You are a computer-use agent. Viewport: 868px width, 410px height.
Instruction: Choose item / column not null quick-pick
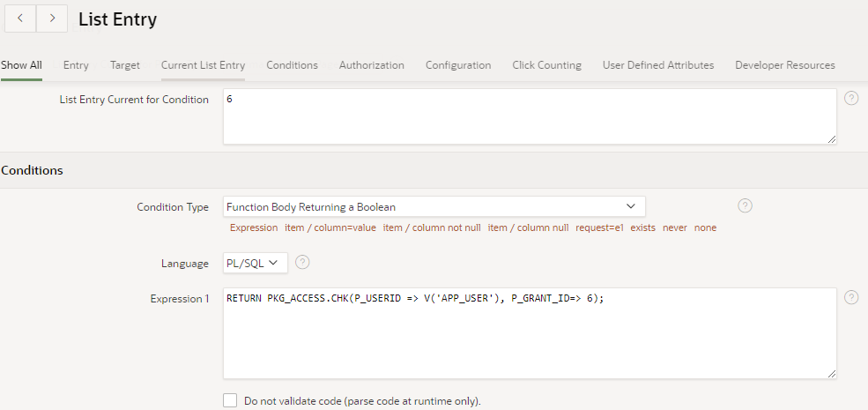[432, 227]
